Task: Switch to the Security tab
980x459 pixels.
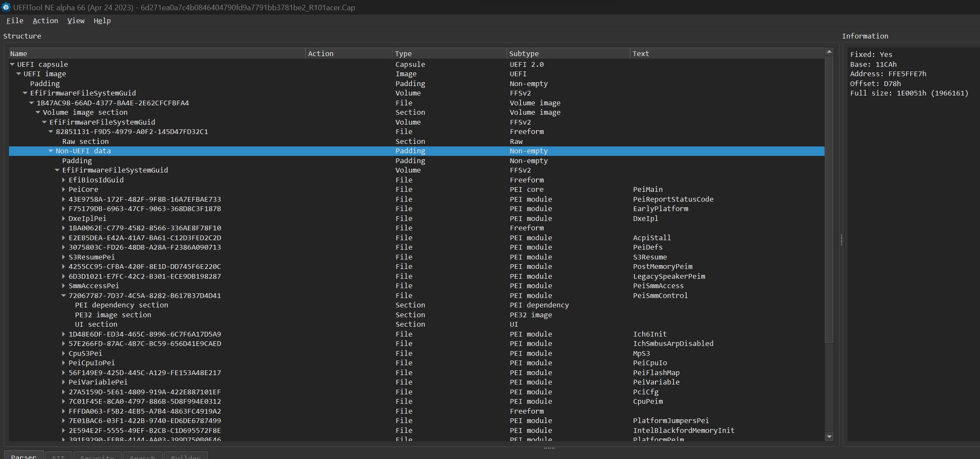Action: (x=97, y=456)
